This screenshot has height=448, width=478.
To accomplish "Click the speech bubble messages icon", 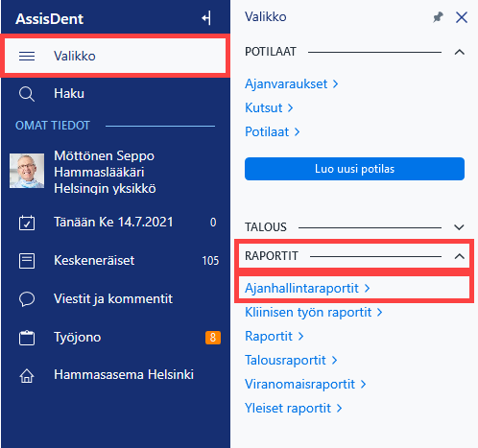I will pyautogui.click(x=27, y=299).
